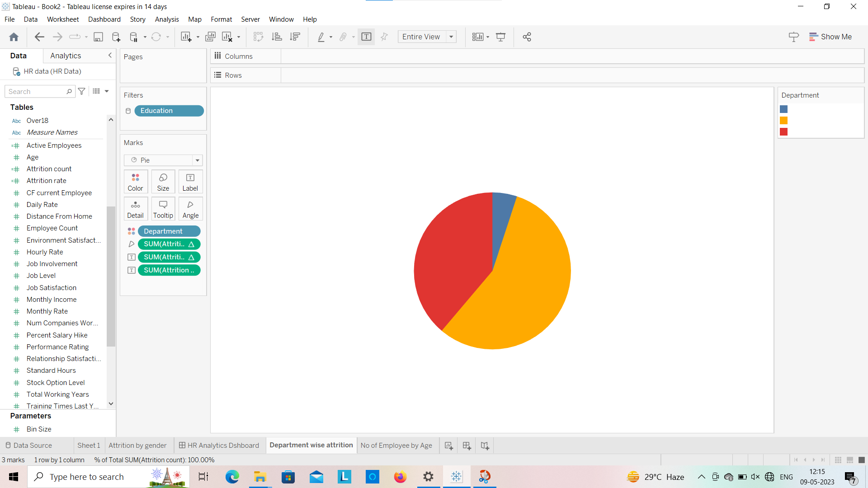Create a new worksheet toolbar icon
868x488 pixels.
pyautogui.click(x=186, y=37)
